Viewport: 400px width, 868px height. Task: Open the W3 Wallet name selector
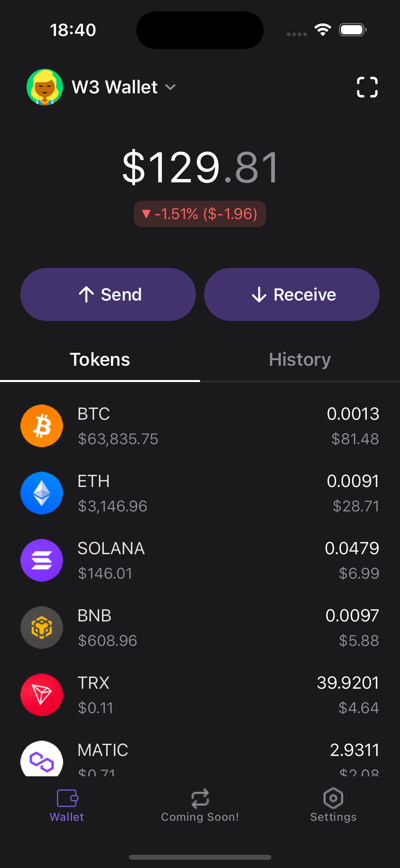[115, 87]
